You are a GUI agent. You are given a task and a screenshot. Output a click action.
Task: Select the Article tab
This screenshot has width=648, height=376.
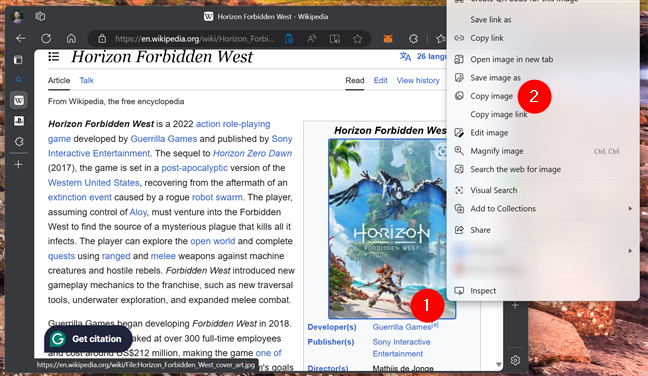point(59,80)
